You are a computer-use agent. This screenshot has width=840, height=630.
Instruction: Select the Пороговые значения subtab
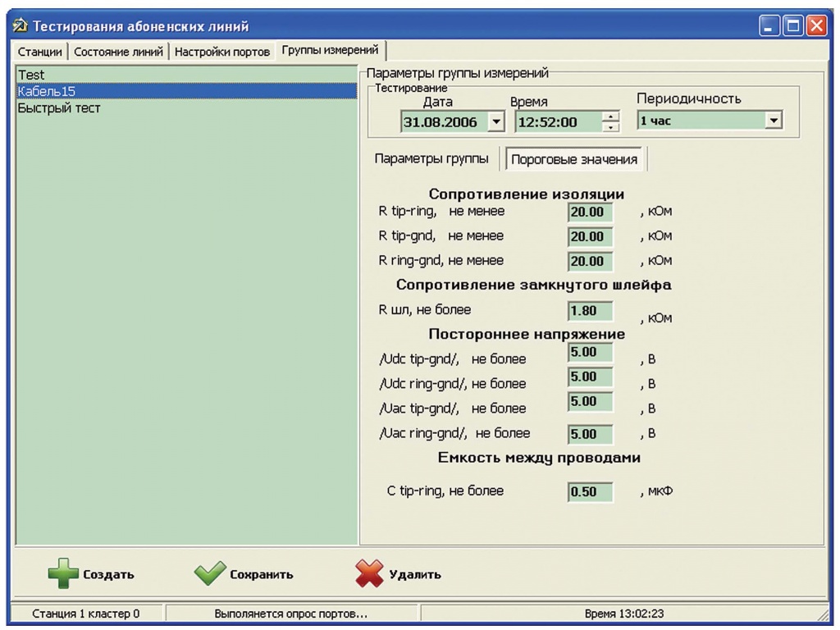[574, 159]
